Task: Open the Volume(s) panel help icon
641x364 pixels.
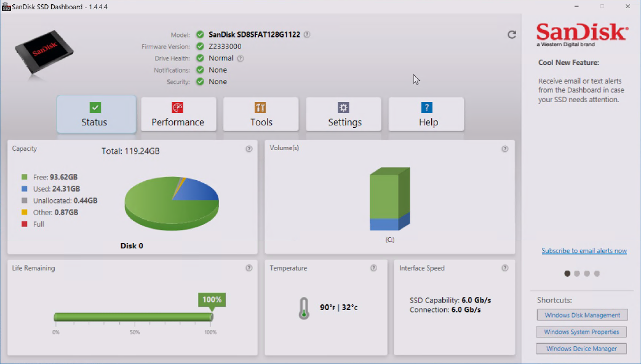Action: tap(505, 149)
